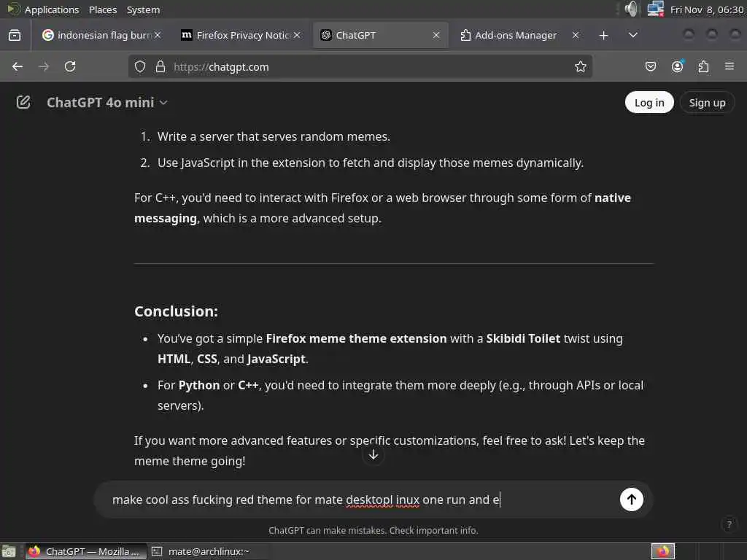
Task: Click bold 'Firefox meme theme extension' text
Action: click(356, 338)
